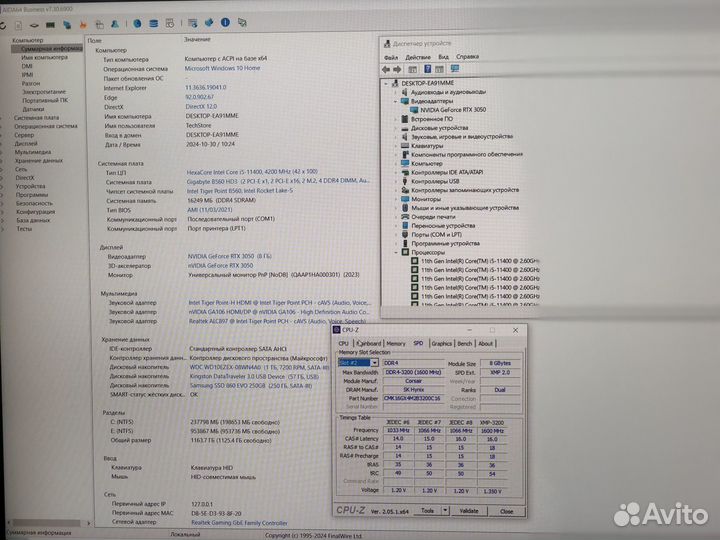
Task: Click the Validate button in CPU-Z
Action: [468, 511]
